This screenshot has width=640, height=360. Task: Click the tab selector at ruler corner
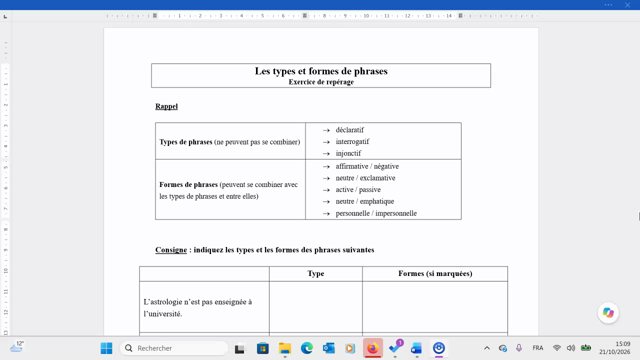(5, 17)
